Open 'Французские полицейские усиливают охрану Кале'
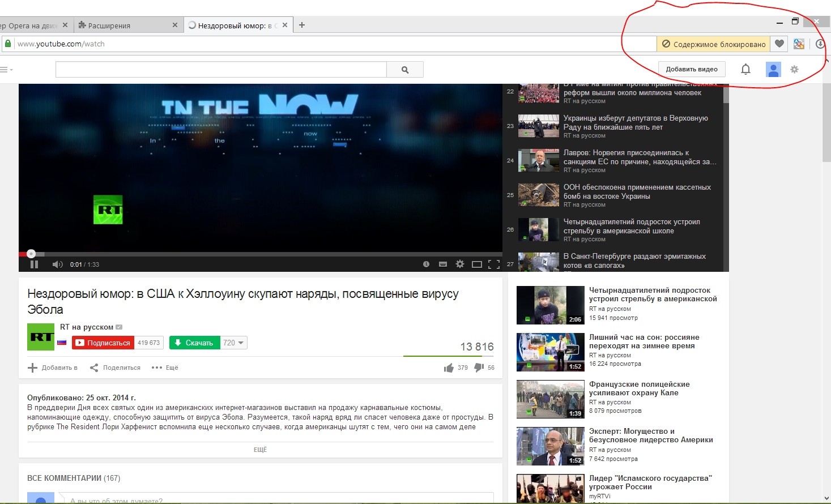The height and width of the screenshot is (504, 831). tap(640, 388)
